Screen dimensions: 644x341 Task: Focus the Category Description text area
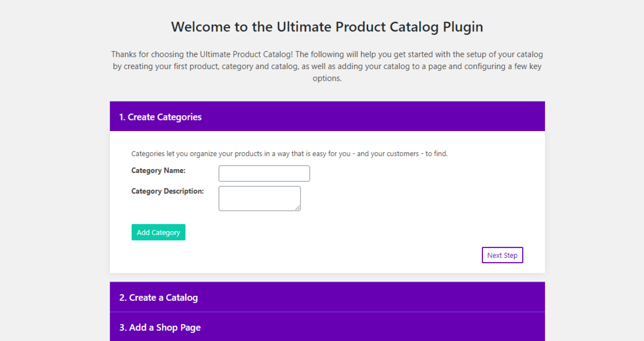(x=259, y=198)
